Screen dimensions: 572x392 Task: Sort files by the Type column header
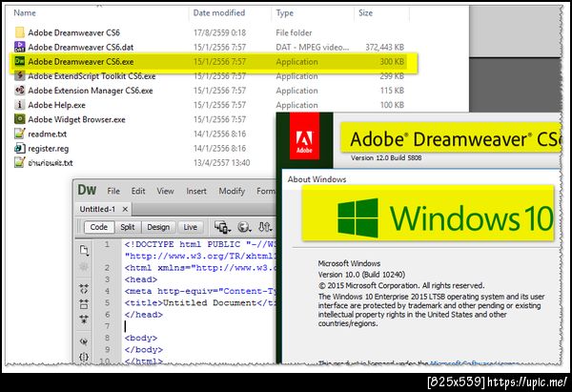click(284, 12)
